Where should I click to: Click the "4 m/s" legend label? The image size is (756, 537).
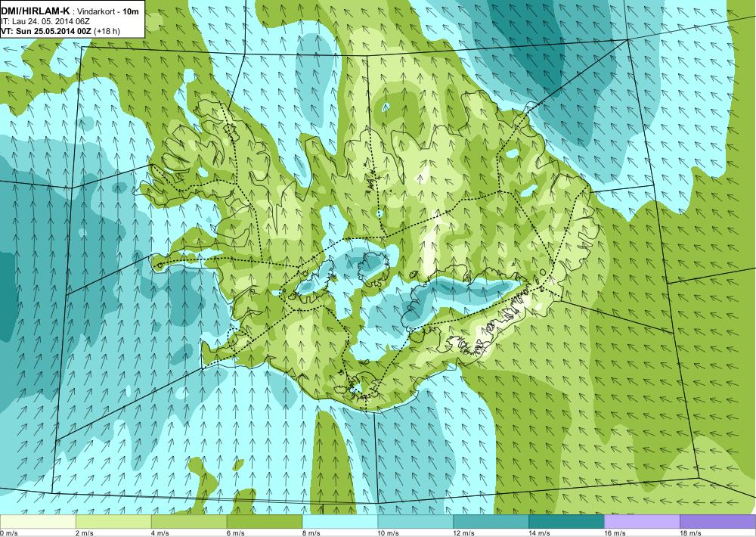tap(160, 533)
